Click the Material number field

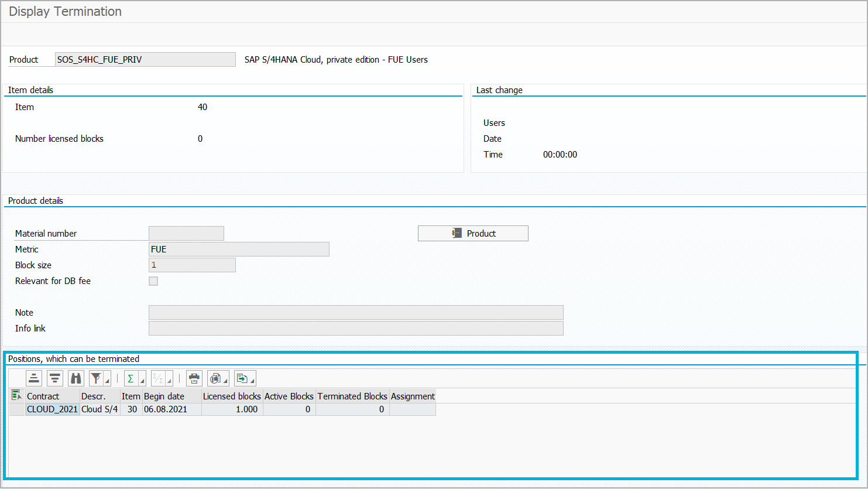(186, 233)
